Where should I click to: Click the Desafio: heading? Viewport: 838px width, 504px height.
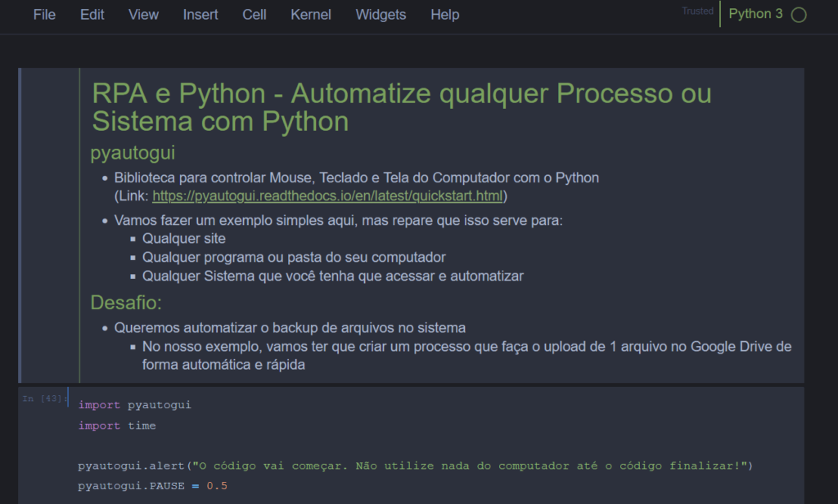[126, 303]
